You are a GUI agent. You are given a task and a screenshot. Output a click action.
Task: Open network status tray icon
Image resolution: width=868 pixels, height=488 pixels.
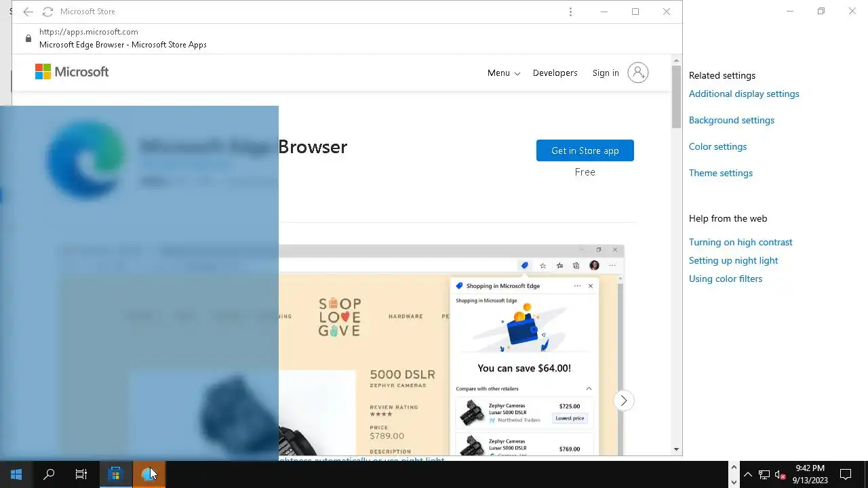(764, 474)
